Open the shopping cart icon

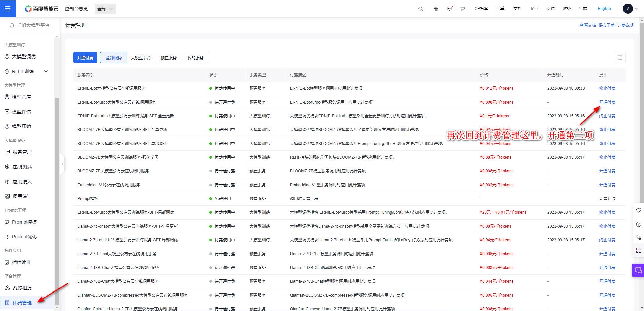point(462,9)
